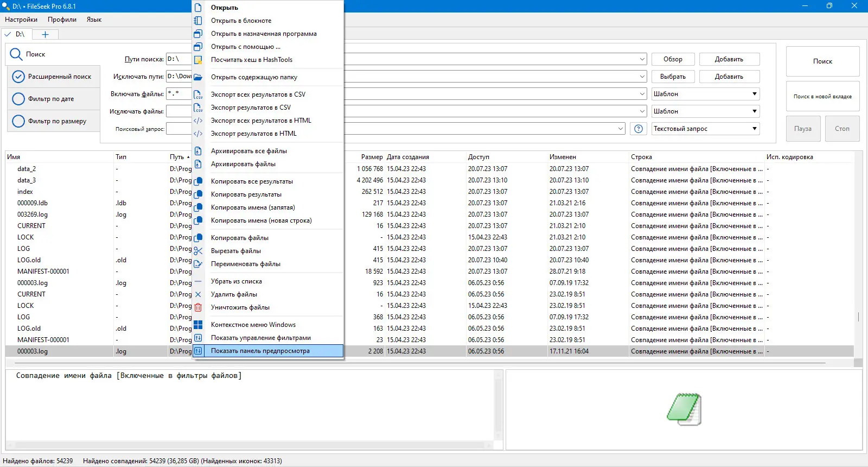The width and height of the screenshot is (868, 467).
Task: Expand the 'Включать файлы' dropdown arrow
Action: (x=642, y=94)
